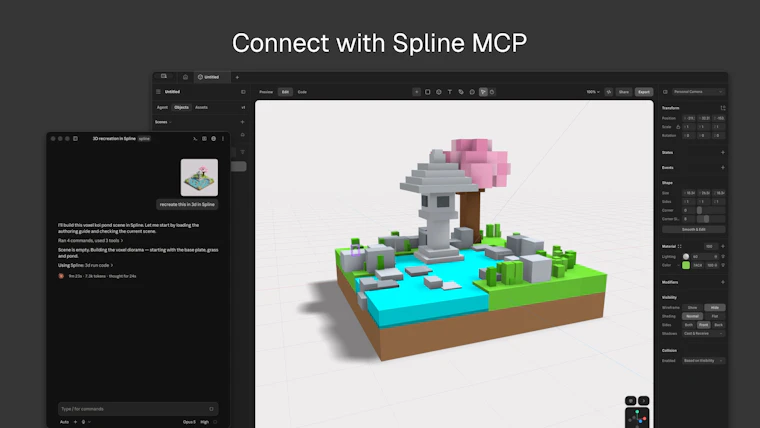760x428 pixels.
Task: Set Sides to Front
Action: pos(703,325)
